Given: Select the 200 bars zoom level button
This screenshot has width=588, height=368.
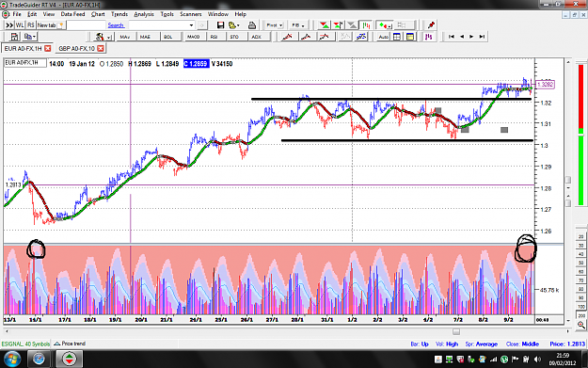Looking at the screenshot, I should (x=581, y=315).
